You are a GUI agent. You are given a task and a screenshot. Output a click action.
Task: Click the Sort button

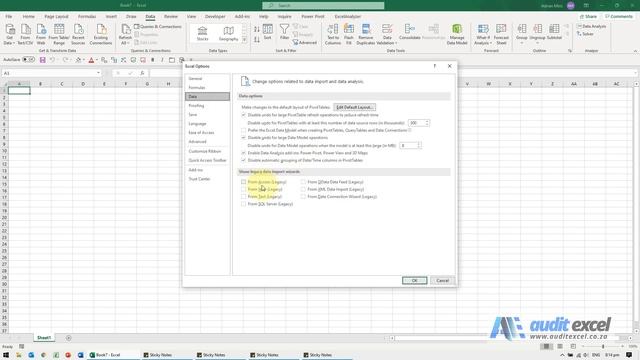(267, 32)
